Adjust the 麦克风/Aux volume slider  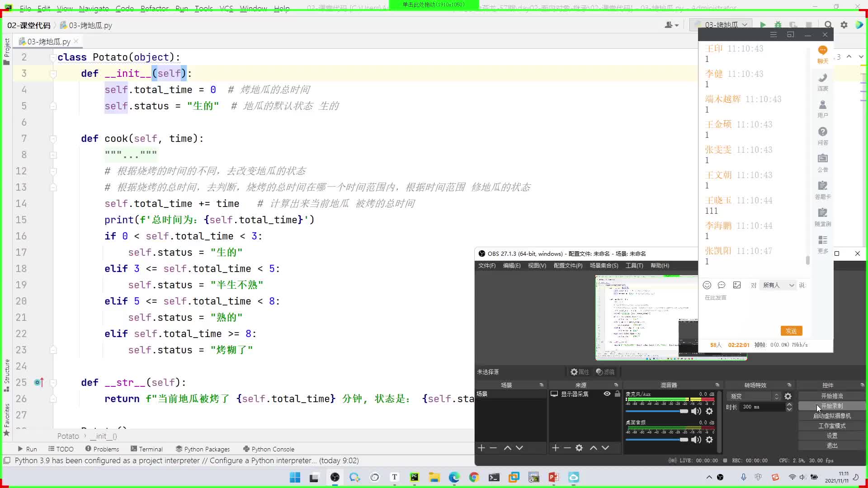(656, 411)
